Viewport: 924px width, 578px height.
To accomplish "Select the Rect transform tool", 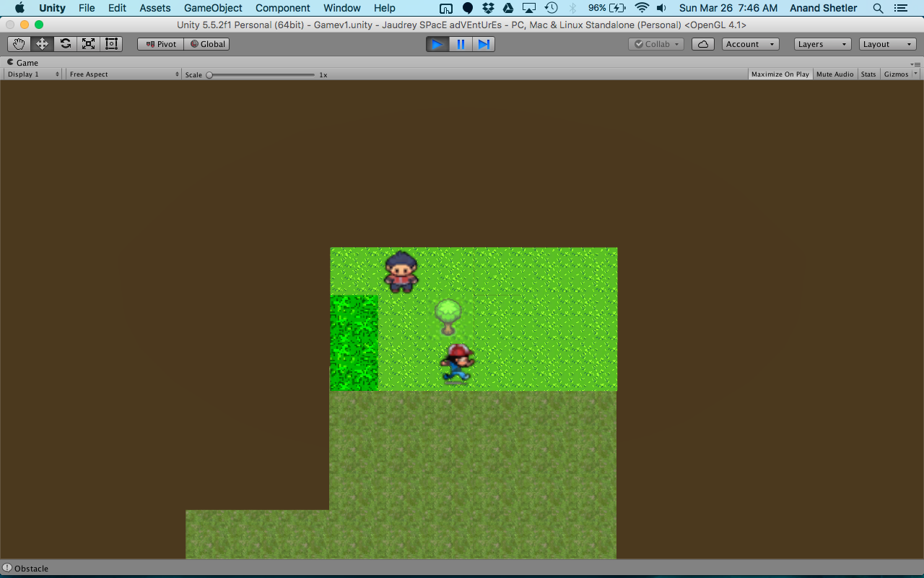I will (x=111, y=44).
